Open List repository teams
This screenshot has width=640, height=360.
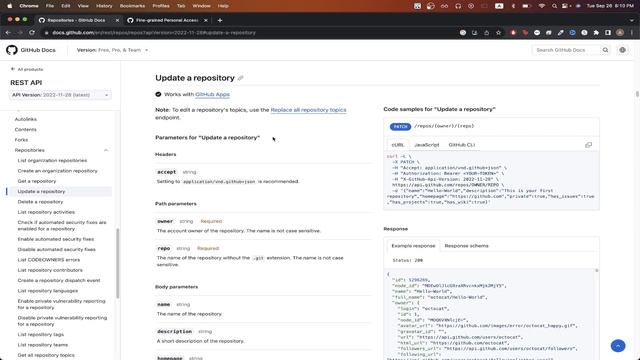point(42,344)
